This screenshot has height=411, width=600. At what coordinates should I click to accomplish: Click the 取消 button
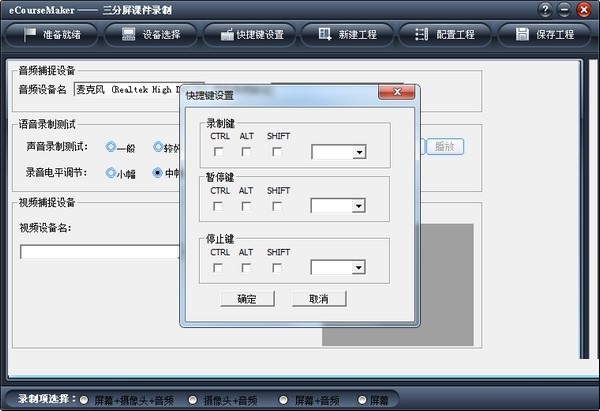(x=319, y=299)
